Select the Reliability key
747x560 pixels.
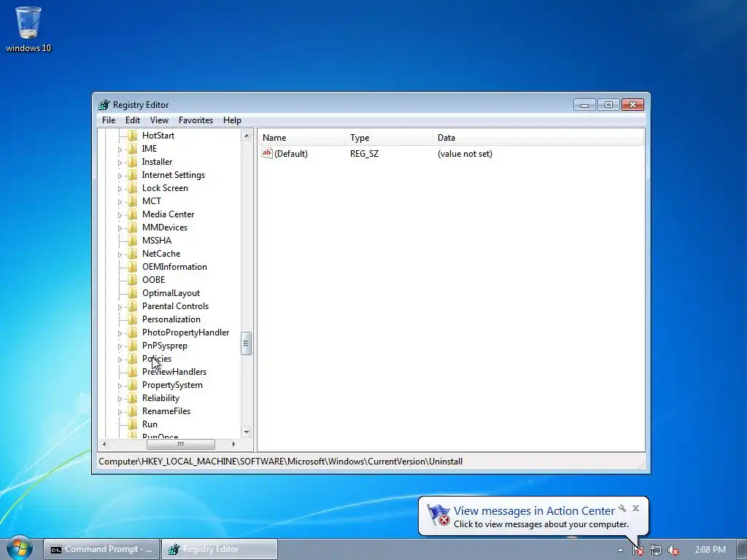160,398
